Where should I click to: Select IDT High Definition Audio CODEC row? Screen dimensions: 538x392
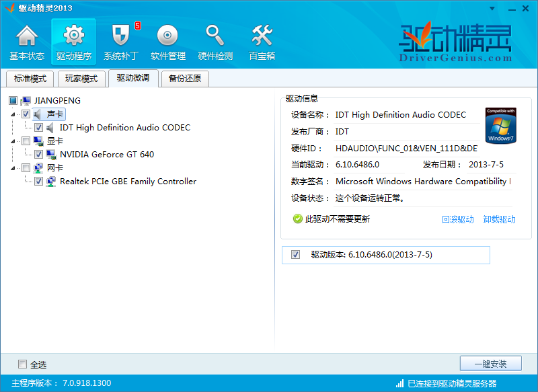[125, 128]
